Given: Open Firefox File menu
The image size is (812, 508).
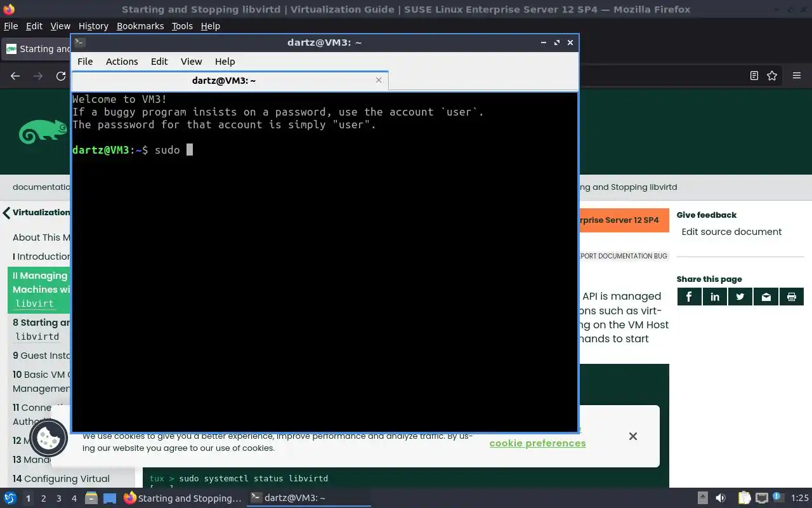Looking at the screenshot, I should [11, 26].
